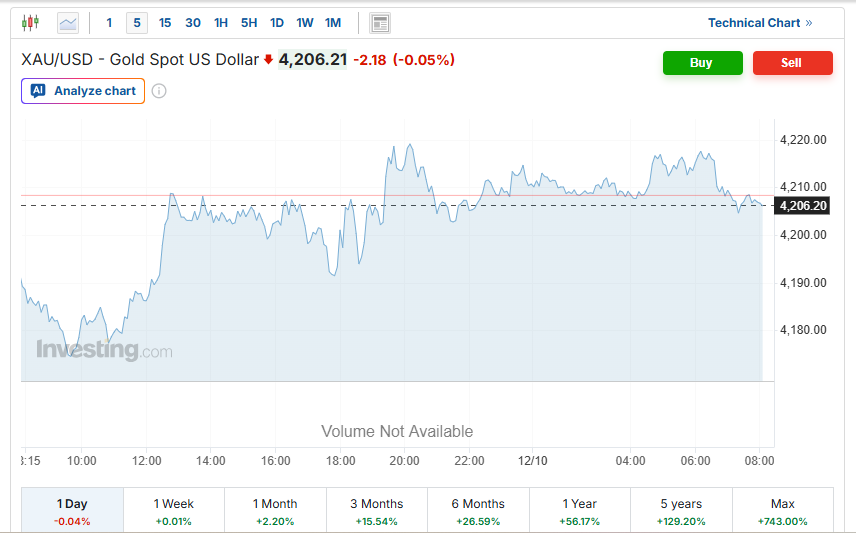Select the Max range tab

tap(783, 511)
